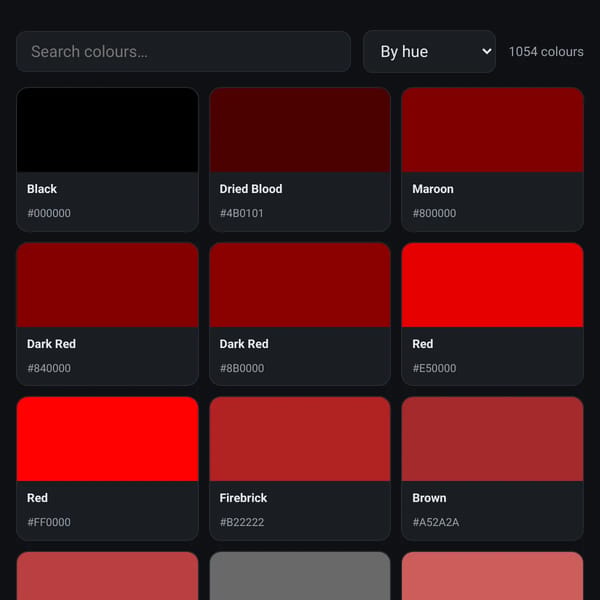Click the #FF0000 hex code text
Image resolution: width=600 pixels, height=600 pixels.
click(x=49, y=522)
